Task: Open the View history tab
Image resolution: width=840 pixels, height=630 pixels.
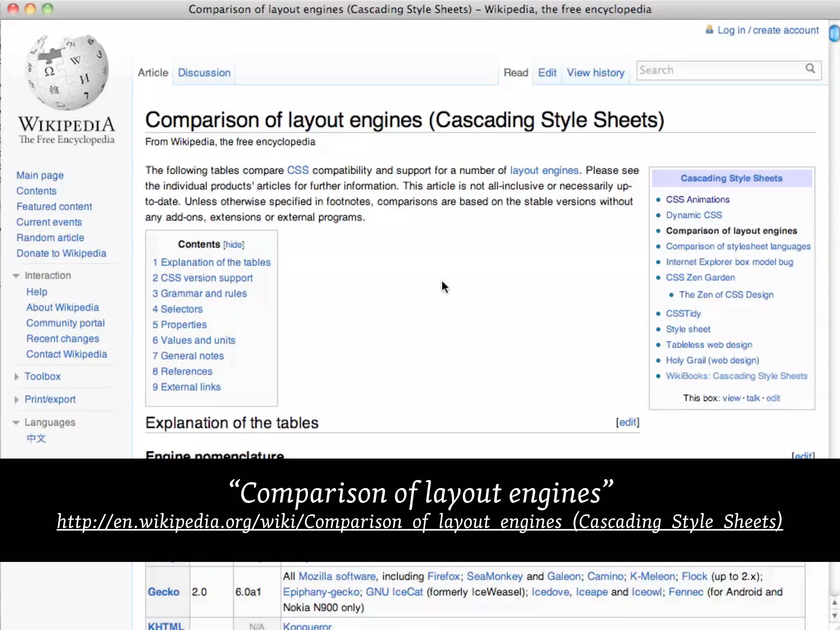Action: point(596,73)
